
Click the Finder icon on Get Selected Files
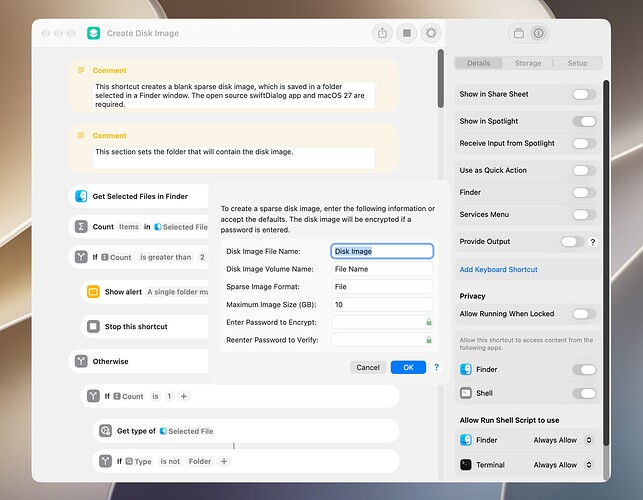click(x=81, y=196)
